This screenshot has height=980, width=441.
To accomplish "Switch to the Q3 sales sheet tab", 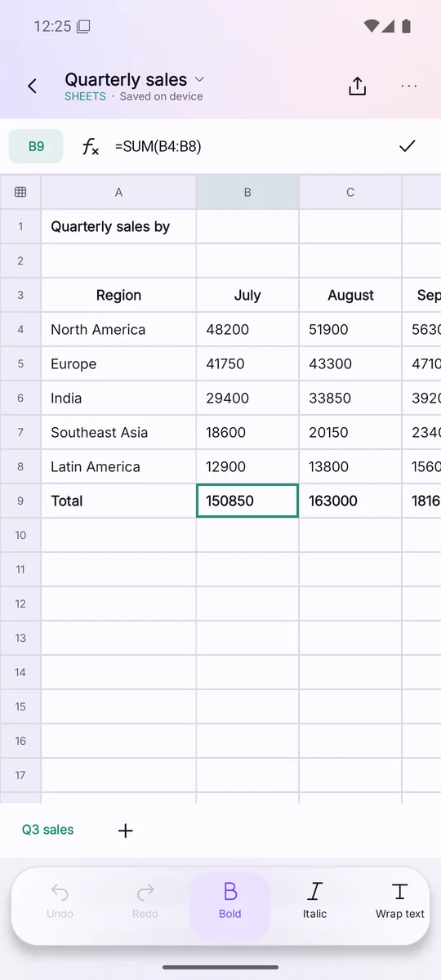I will tap(47, 830).
